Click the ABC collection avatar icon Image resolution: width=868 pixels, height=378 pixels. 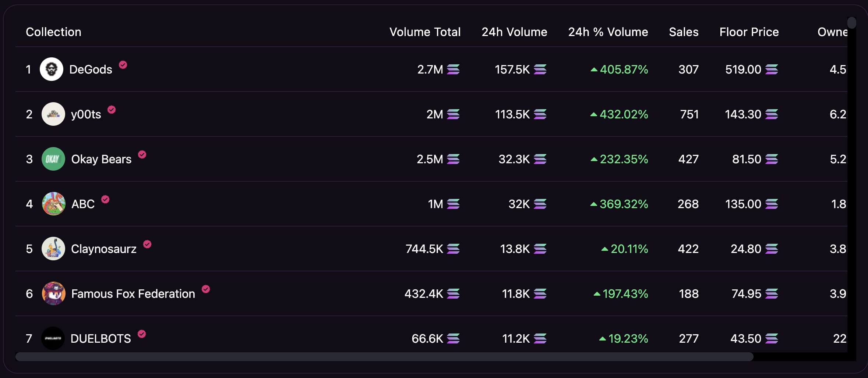coord(54,204)
